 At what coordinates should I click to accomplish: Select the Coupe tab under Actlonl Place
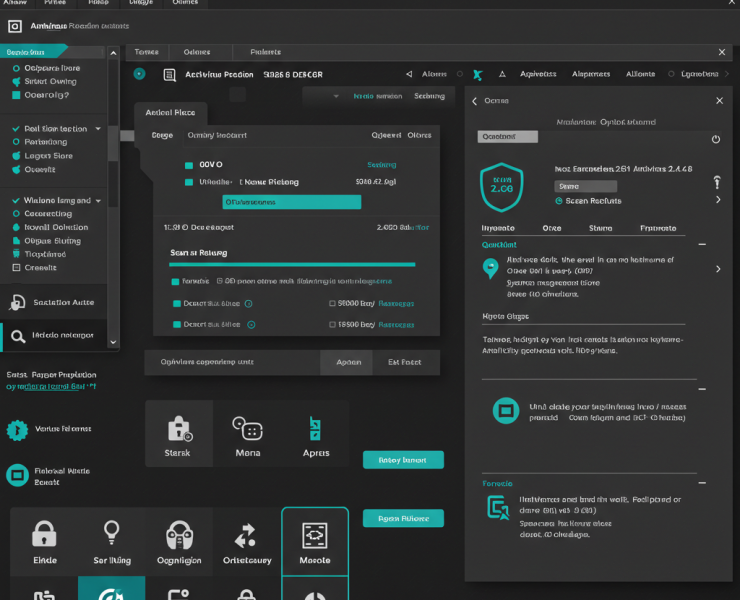pyautogui.click(x=162, y=135)
